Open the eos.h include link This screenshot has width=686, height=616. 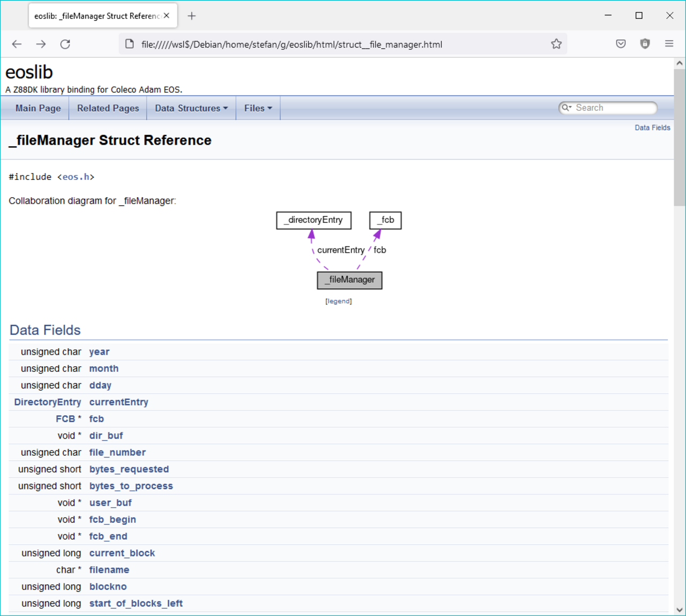tap(76, 177)
